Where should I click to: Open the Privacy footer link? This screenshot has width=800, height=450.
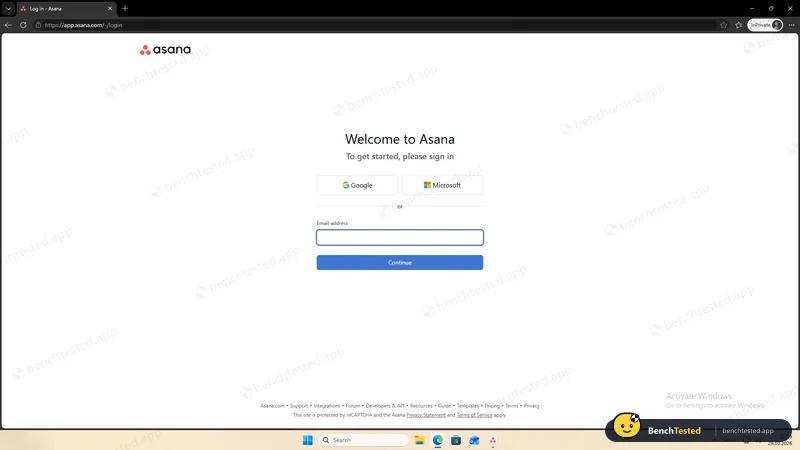point(531,406)
